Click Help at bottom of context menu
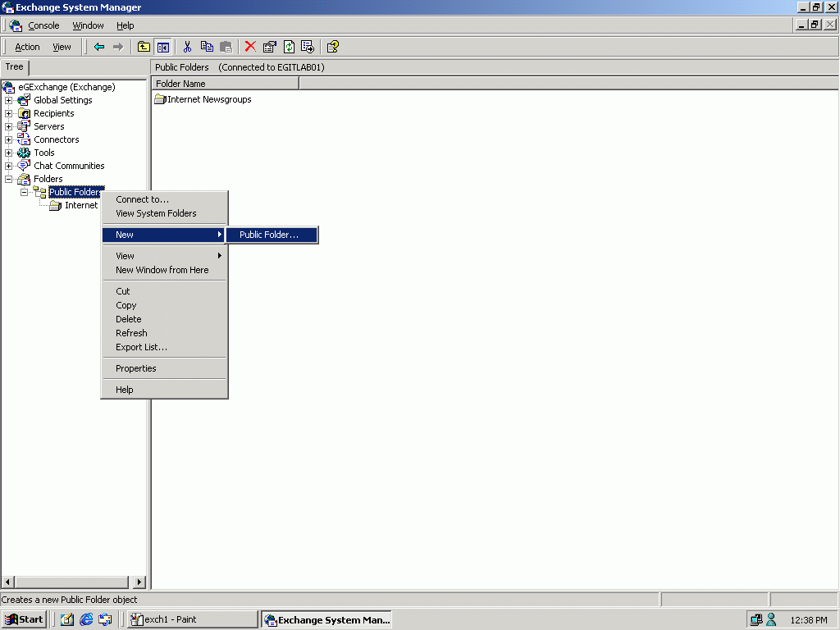Image resolution: width=840 pixels, height=630 pixels. (164, 390)
